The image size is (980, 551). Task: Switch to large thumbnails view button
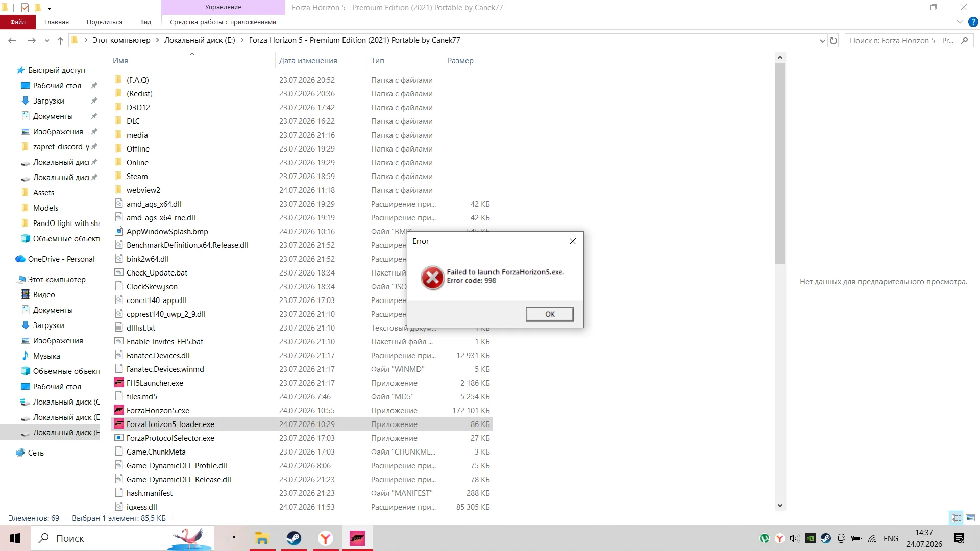[970, 518]
